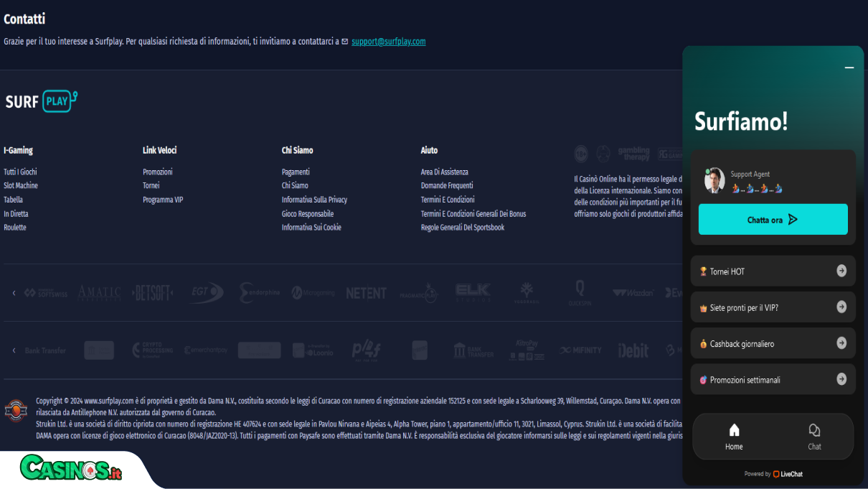Click the In Diretta footer link
The image size is (868, 489).
tap(16, 213)
